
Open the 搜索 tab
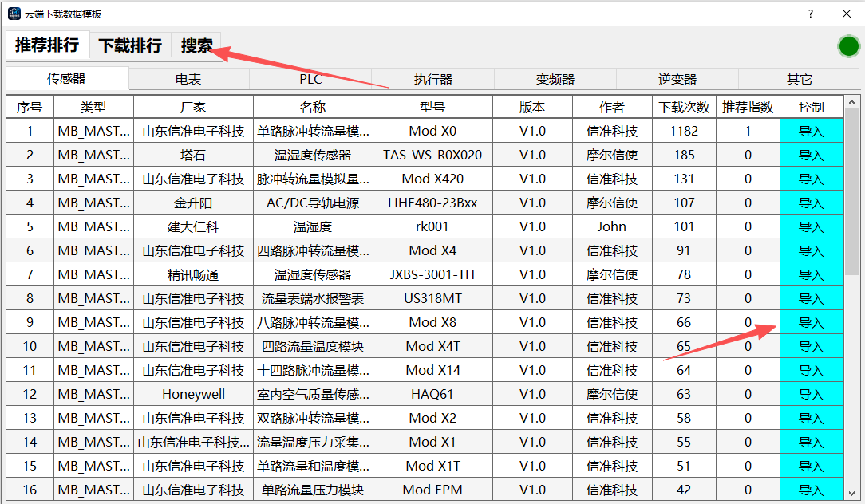[x=196, y=45]
